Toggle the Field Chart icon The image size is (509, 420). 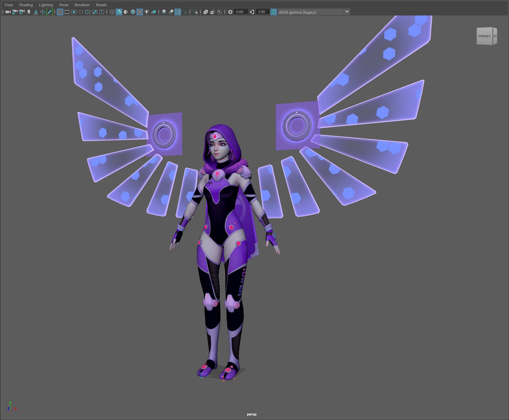click(x=88, y=12)
